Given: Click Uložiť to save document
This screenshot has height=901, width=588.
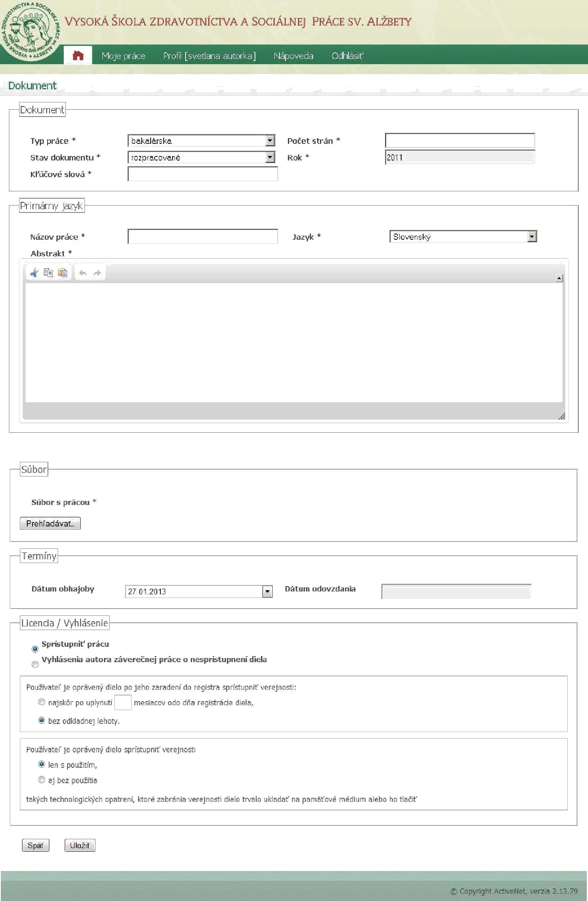Looking at the screenshot, I should 80,845.
